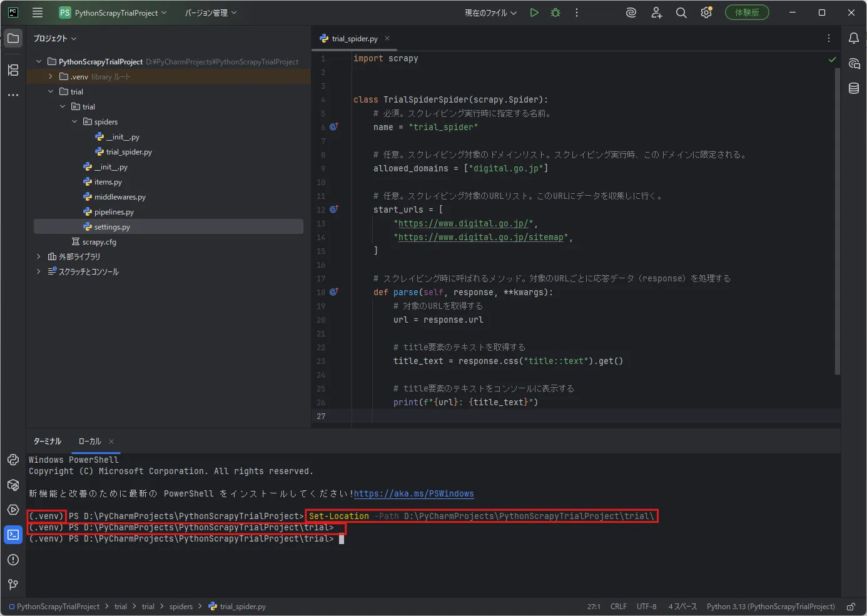This screenshot has width=867, height=616.
Task: Open Code With Me add-user icon
Action: [656, 13]
